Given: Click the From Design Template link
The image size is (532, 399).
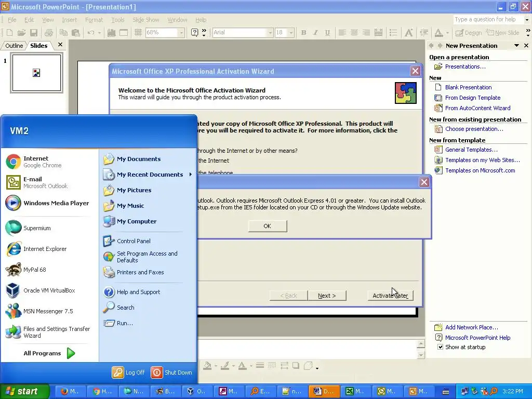Looking at the screenshot, I should coord(473,98).
